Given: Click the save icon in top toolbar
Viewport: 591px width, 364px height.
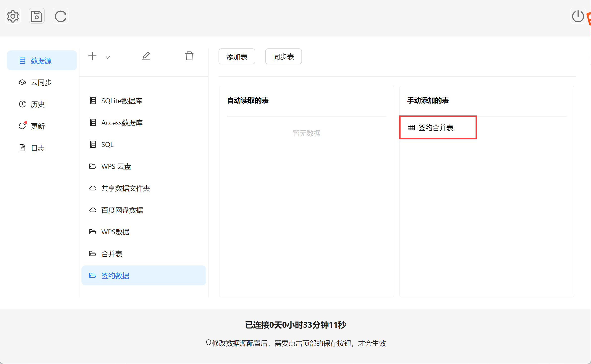Looking at the screenshot, I should [x=37, y=16].
